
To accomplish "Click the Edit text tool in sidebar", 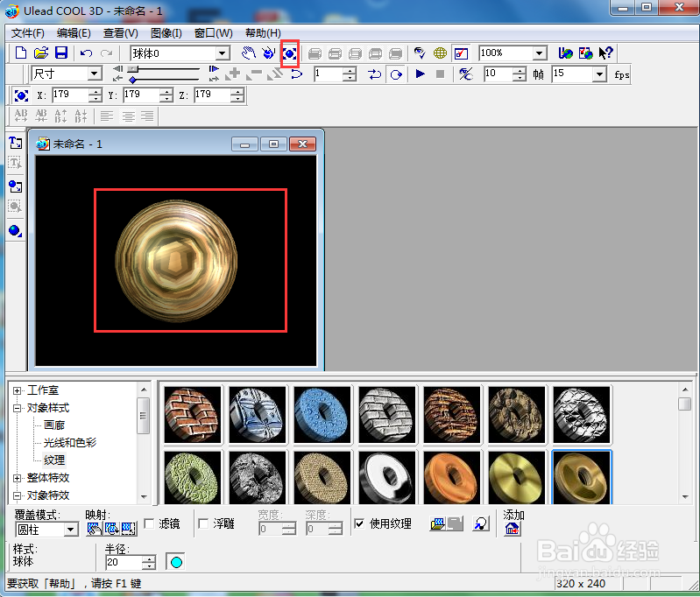I will (x=15, y=163).
